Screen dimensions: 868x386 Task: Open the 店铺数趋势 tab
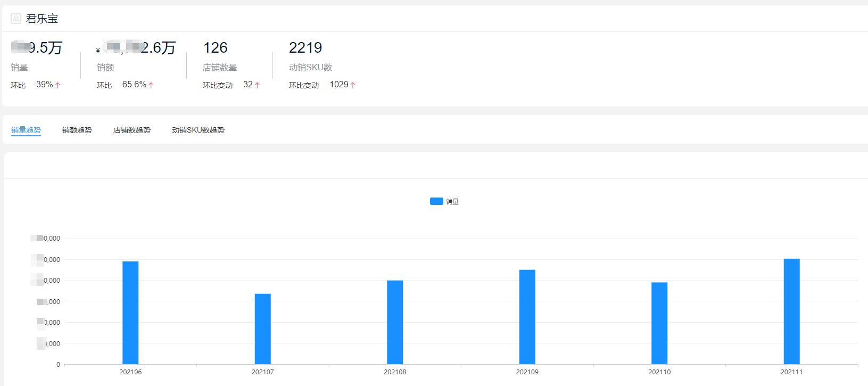(132, 130)
